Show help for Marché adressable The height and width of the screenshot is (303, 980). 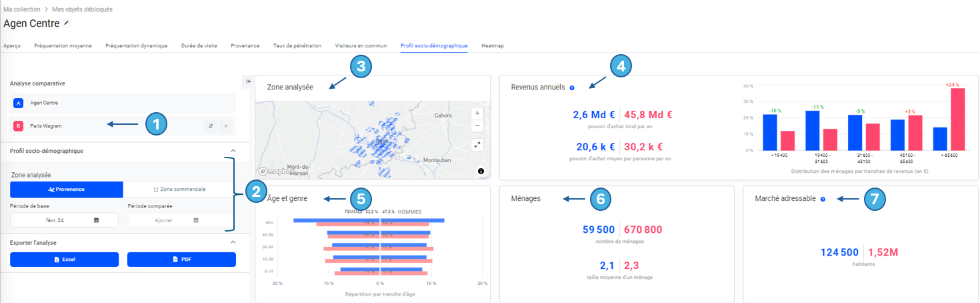coord(823,199)
